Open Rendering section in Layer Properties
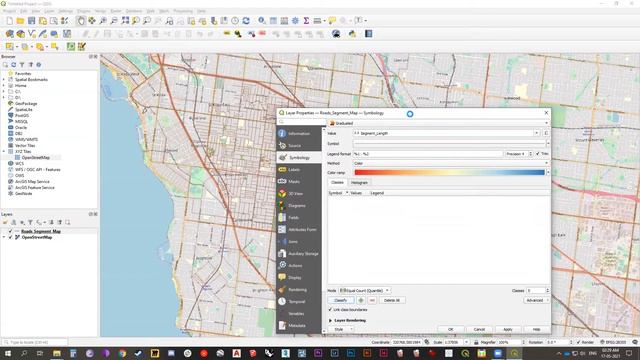 299,289
